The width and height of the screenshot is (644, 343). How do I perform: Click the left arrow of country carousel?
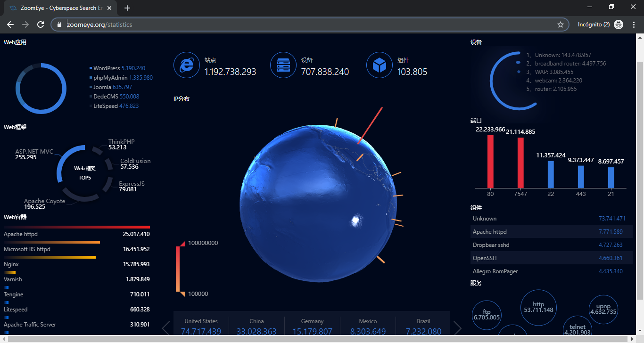coord(165,328)
